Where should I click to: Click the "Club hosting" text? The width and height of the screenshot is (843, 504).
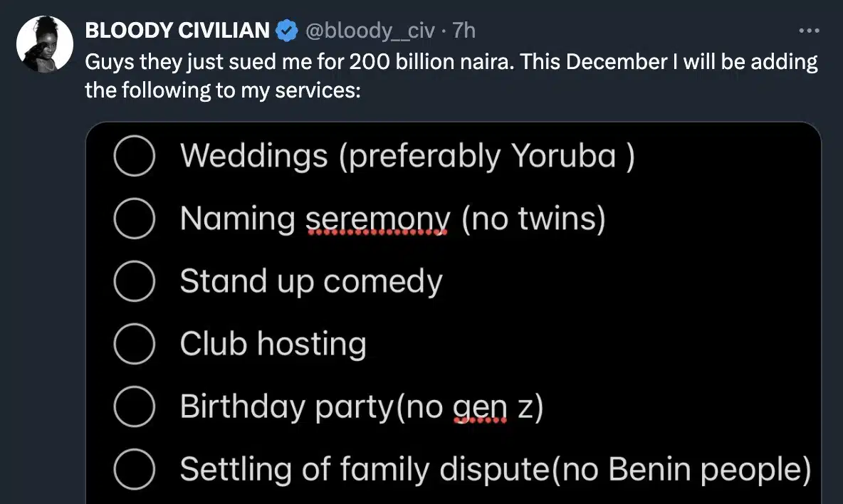coord(273,344)
